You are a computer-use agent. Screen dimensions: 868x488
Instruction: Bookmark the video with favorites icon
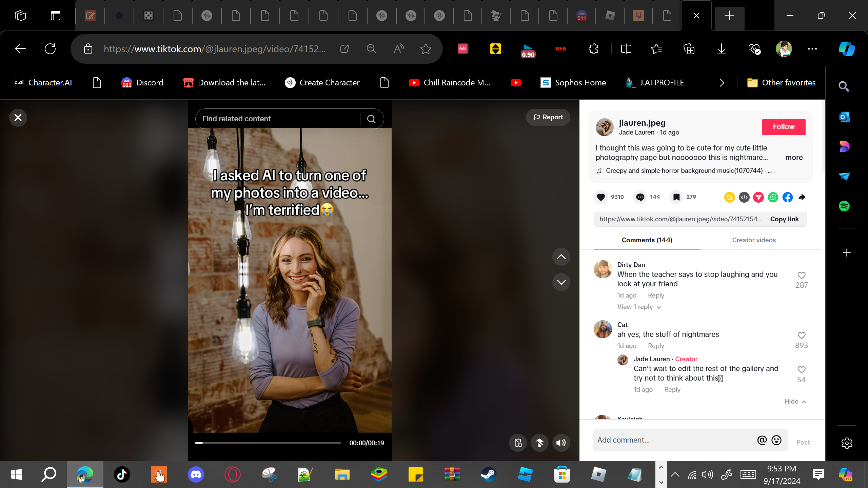point(676,197)
